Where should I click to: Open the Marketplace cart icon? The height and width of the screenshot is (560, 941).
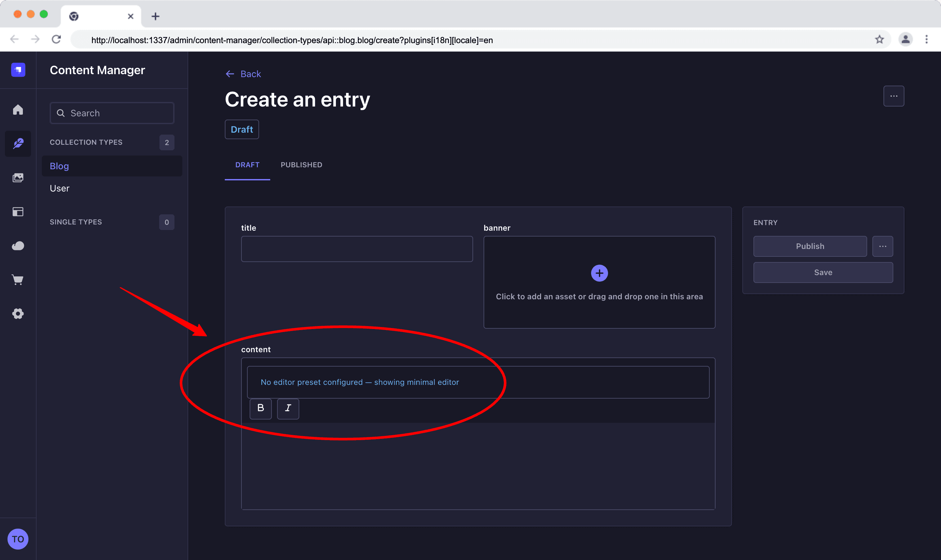(18, 280)
